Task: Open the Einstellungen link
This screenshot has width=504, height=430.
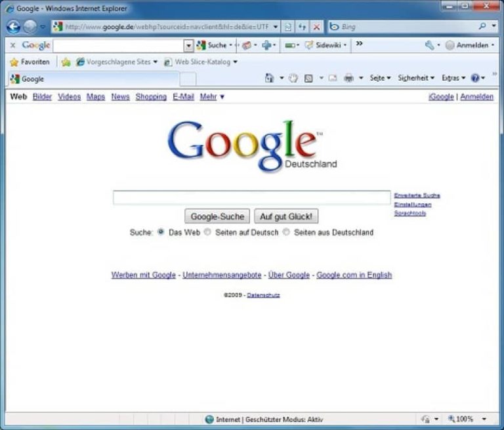Action: (x=413, y=205)
